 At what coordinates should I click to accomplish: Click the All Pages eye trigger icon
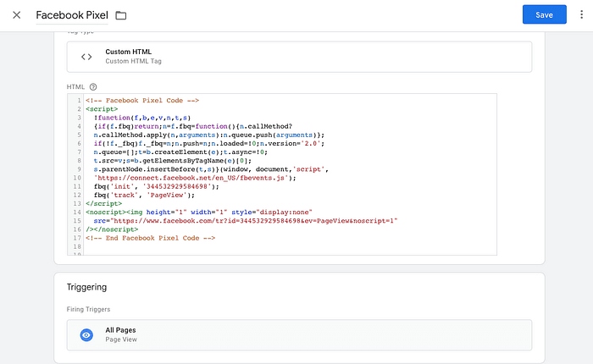coord(86,335)
